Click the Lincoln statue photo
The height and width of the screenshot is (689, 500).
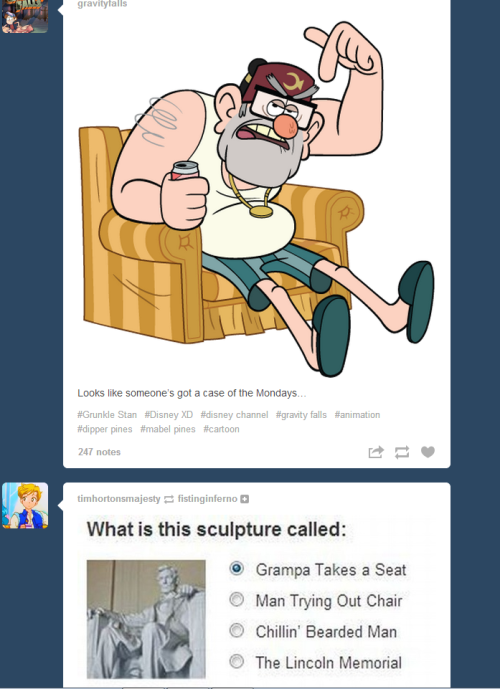(146, 619)
